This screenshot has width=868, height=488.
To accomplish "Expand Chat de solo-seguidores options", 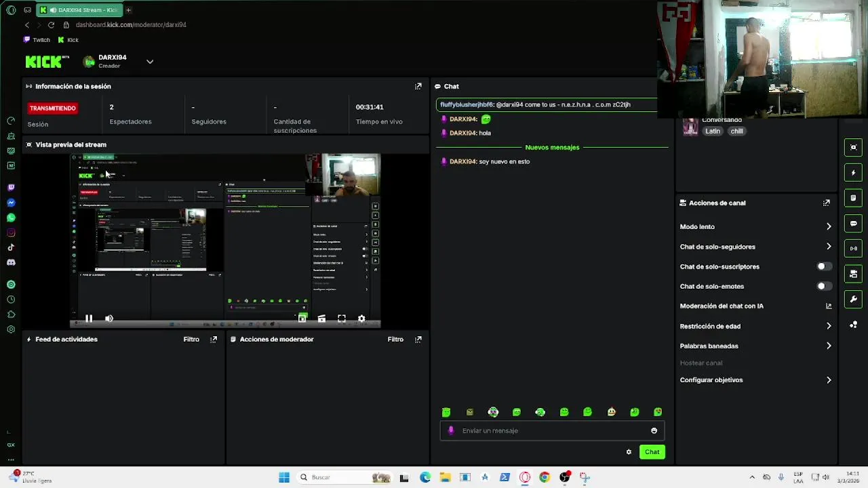I will (829, 247).
